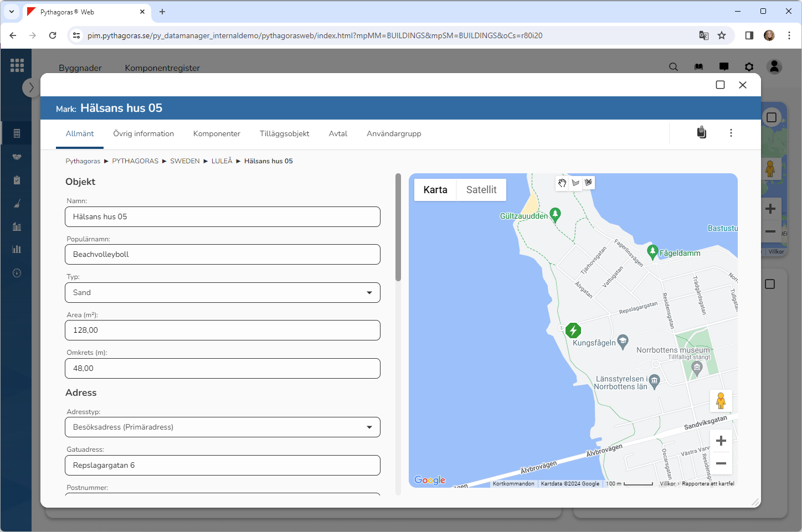The width and height of the screenshot is (802, 532).
Task: Select the hand pan tool on map
Action: pos(562,183)
